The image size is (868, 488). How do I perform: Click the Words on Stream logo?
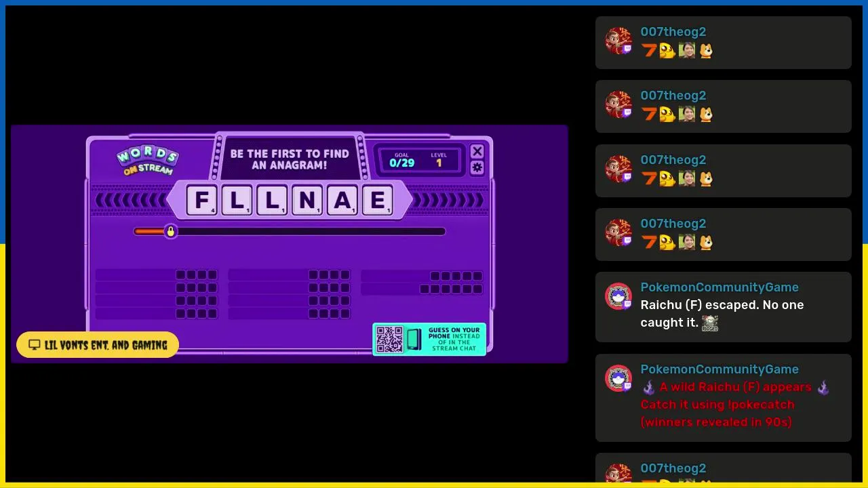147,161
